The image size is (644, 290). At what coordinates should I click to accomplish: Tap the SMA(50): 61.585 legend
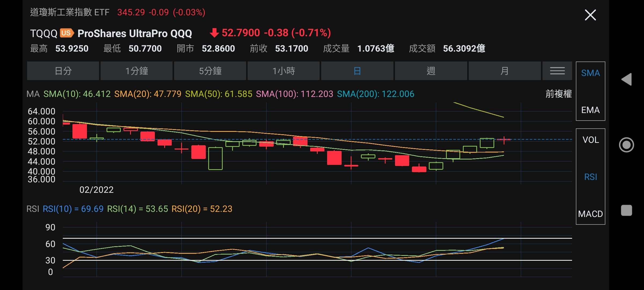[x=219, y=94]
